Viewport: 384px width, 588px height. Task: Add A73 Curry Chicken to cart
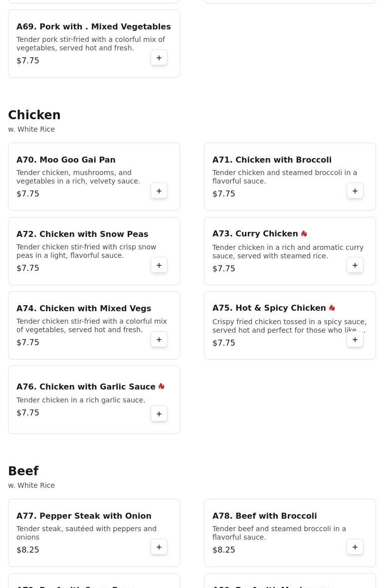point(355,265)
